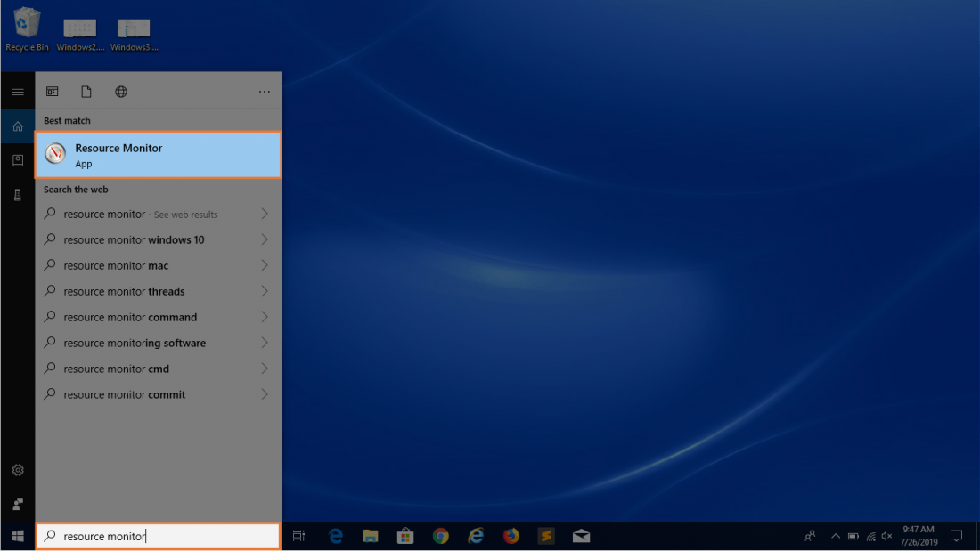Screen dimensions: 980x551
Task: Open the Notebook icon in search sidebar
Action: (x=18, y=160)
